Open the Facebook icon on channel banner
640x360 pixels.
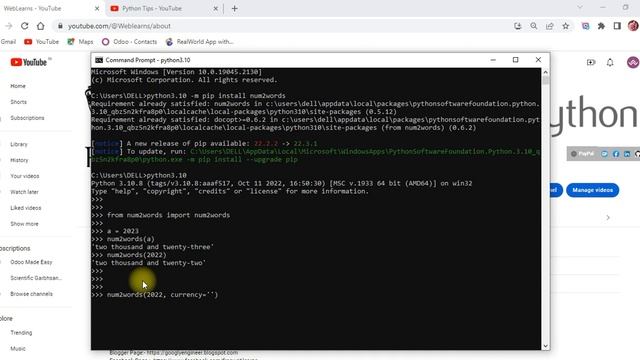(x=616, y=154)
